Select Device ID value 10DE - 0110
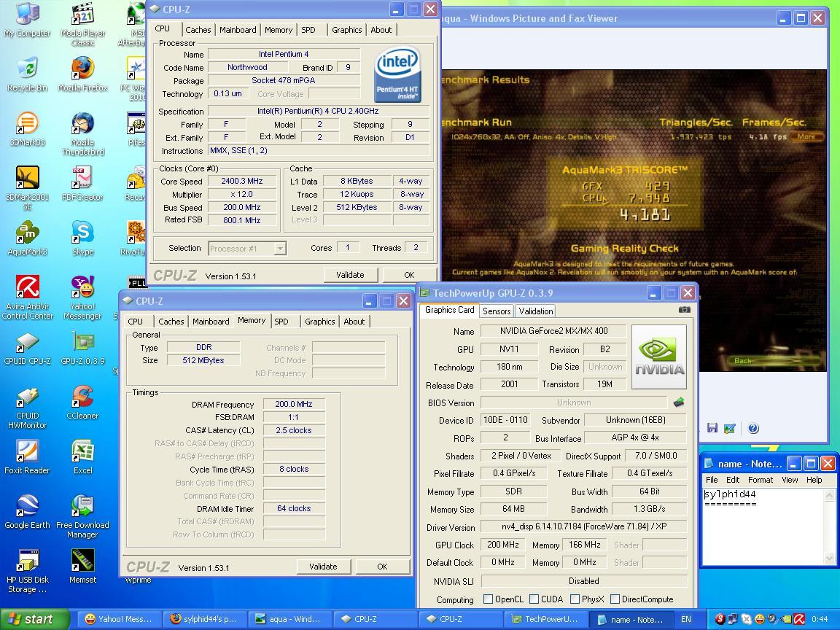This screenshot has width=840, height=630. tap(506, 420)
